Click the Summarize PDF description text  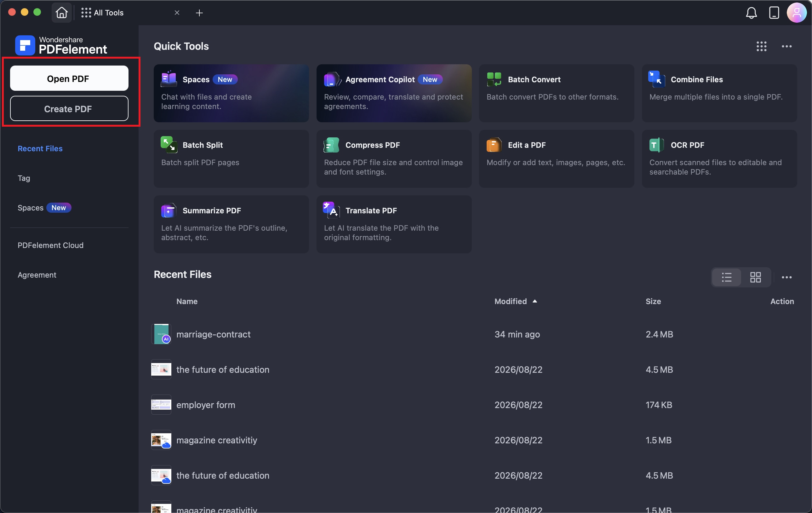(x=224, y=232)
